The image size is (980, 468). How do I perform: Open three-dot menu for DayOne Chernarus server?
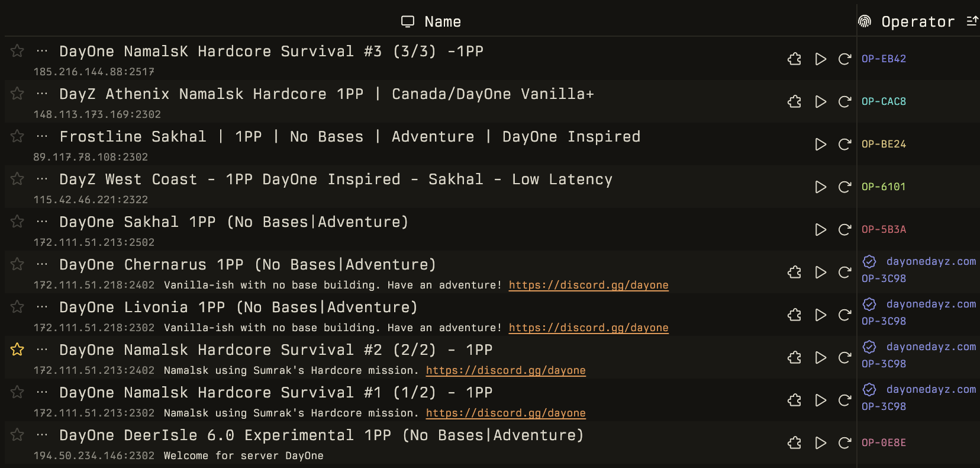coord(41,264)
